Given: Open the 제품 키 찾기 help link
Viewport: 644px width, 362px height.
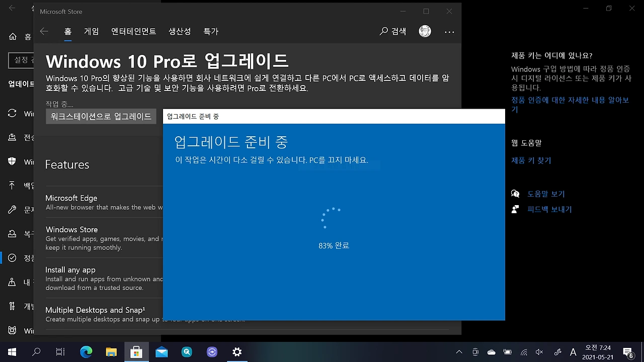Looking at the screenshot, I should (x=531, y=160).
